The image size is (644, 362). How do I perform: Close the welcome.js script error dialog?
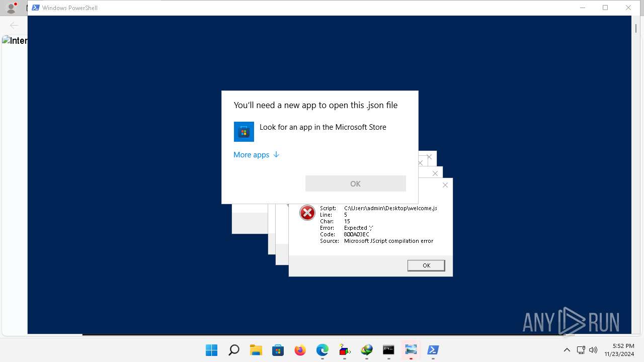[x=445, y=185]
